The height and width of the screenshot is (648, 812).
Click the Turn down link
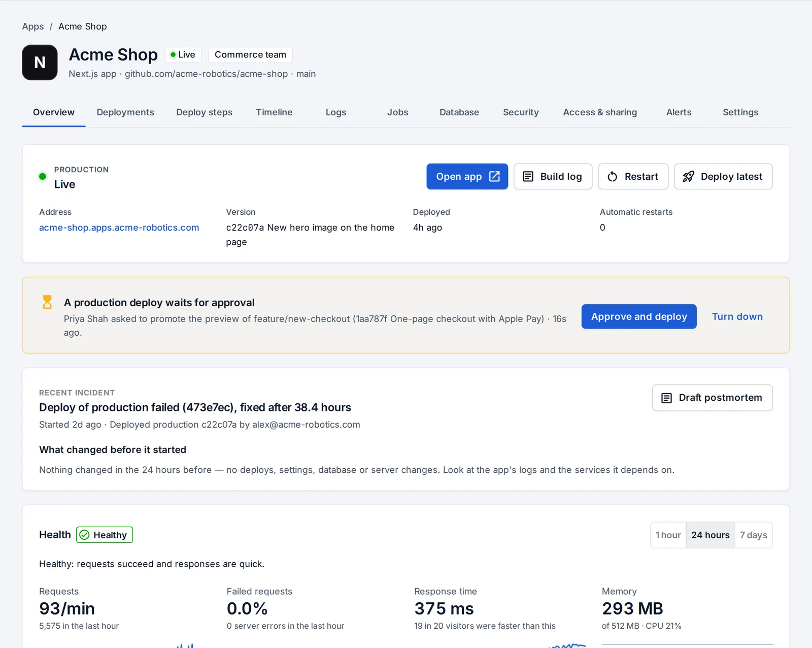[x=737, y=316]
